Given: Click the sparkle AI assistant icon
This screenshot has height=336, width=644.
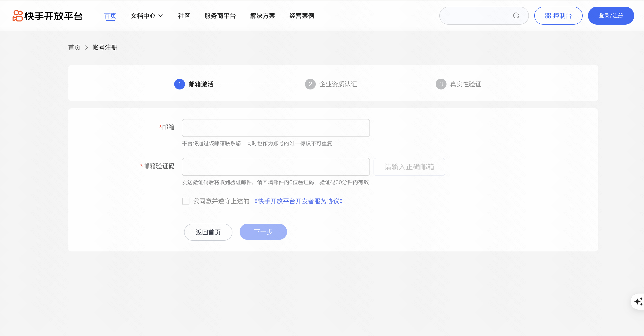Looking at the screenshot, I should [x=638, y=302].
